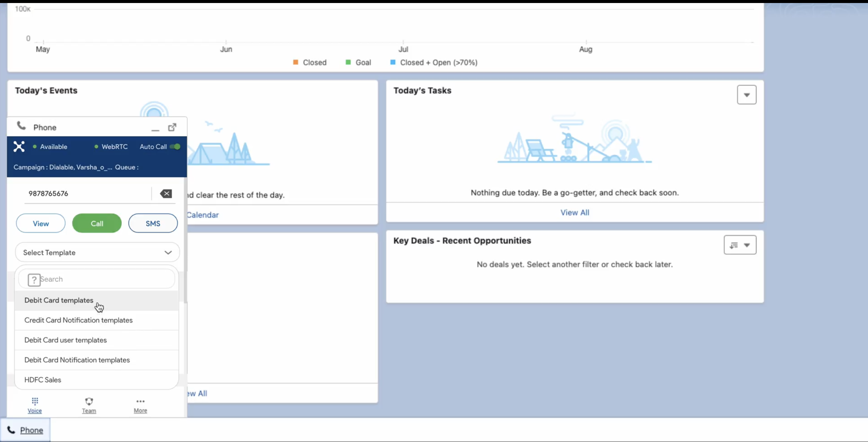Click the Ozonetel X logo icon
The height and width of the screenshot is (442, 868).
coord(19,147)
